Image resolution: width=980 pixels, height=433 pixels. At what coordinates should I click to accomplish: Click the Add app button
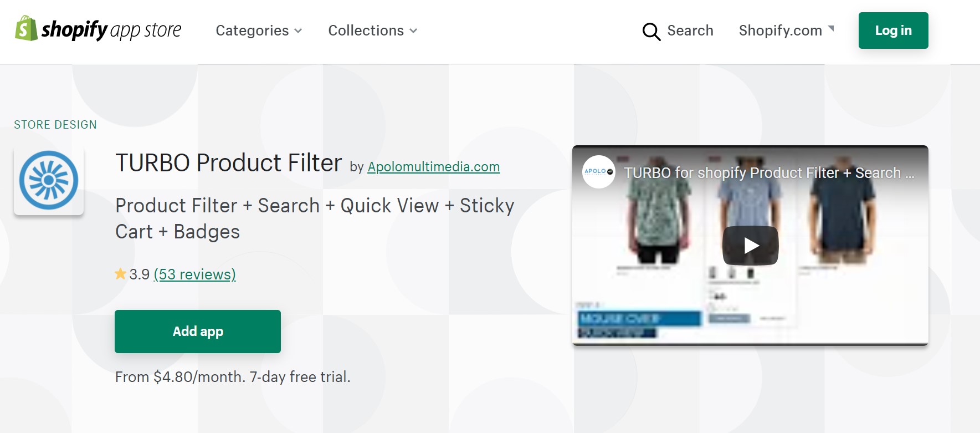point(198,332)
